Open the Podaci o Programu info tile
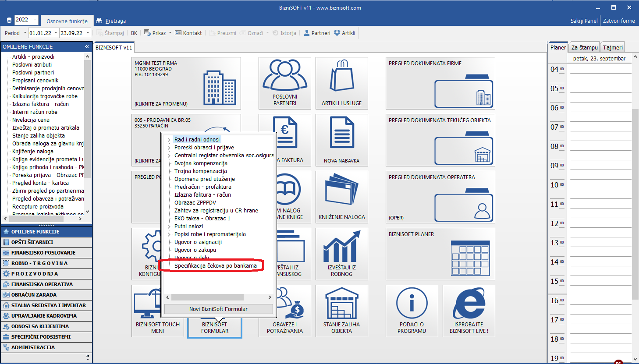639x364 pixels. click(x=412, y=311)
